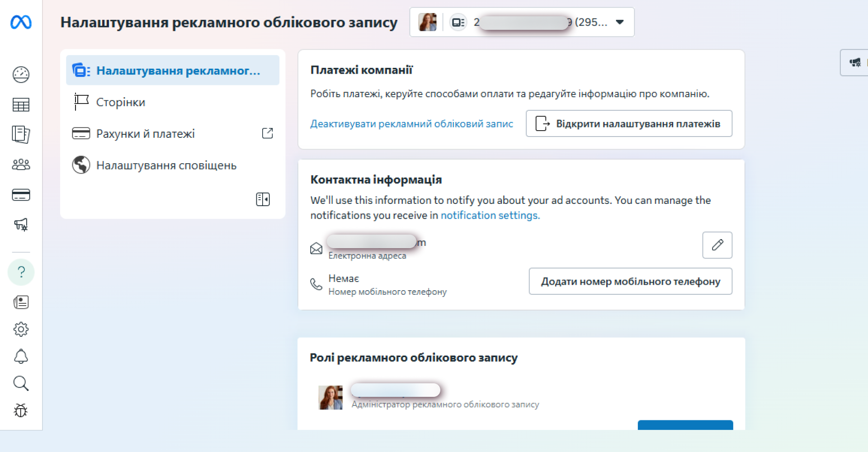This screenshot has height=452, width=868.
Task: Collapse the settings navigation panel
Action: pos(263,199)
